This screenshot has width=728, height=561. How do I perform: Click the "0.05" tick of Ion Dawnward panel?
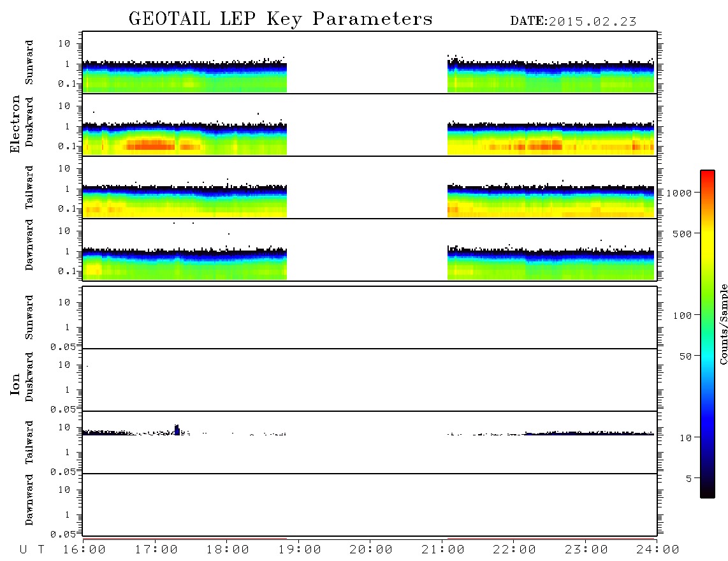(x=63, y=534)
